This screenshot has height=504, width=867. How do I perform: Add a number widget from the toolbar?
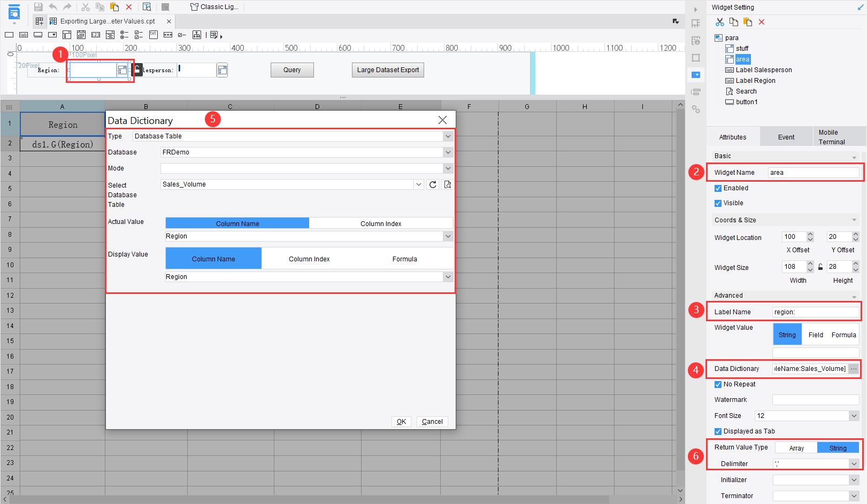point(96,35)
